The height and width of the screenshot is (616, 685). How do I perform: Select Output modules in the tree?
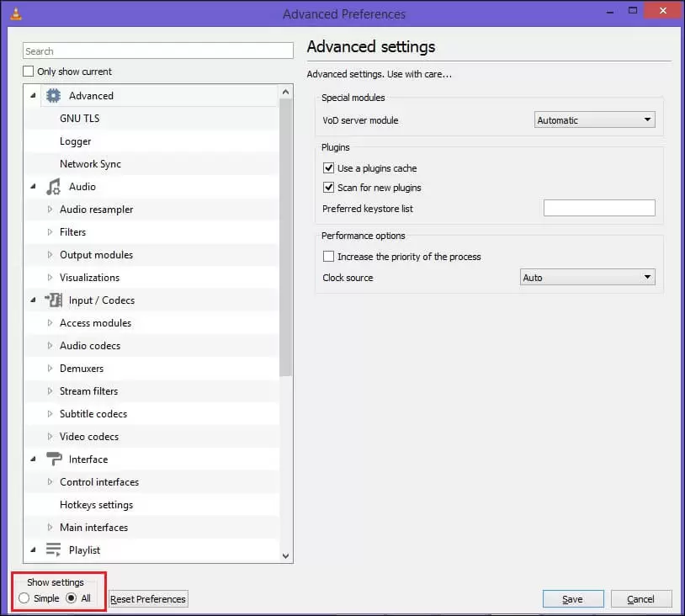[x=96, y=255]
